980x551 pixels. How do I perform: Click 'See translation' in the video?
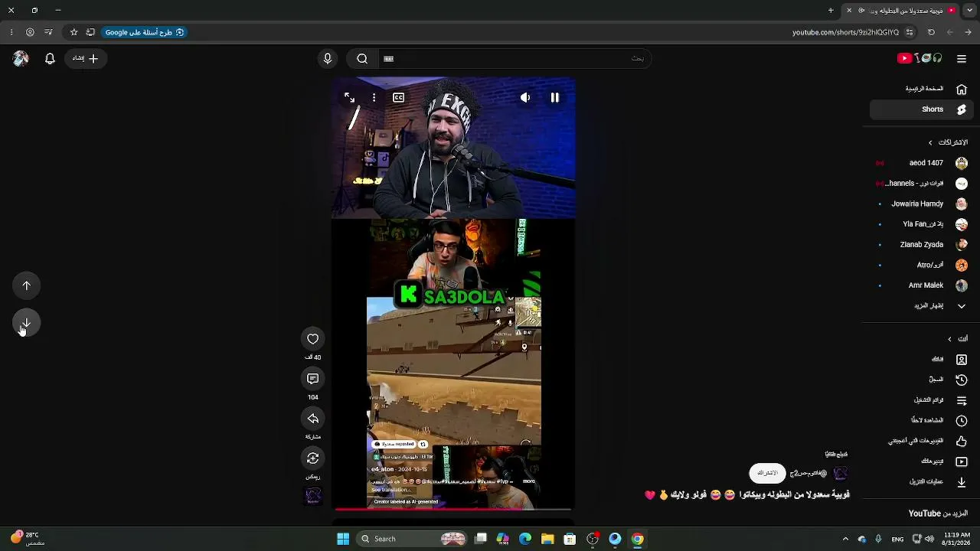[390, 490]
